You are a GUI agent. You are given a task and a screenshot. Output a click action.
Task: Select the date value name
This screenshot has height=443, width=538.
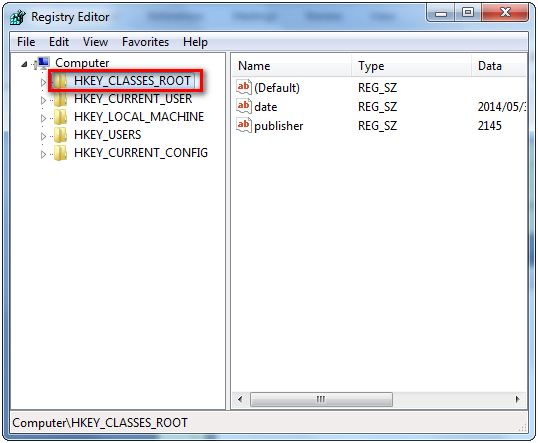(x=266, y=107)
